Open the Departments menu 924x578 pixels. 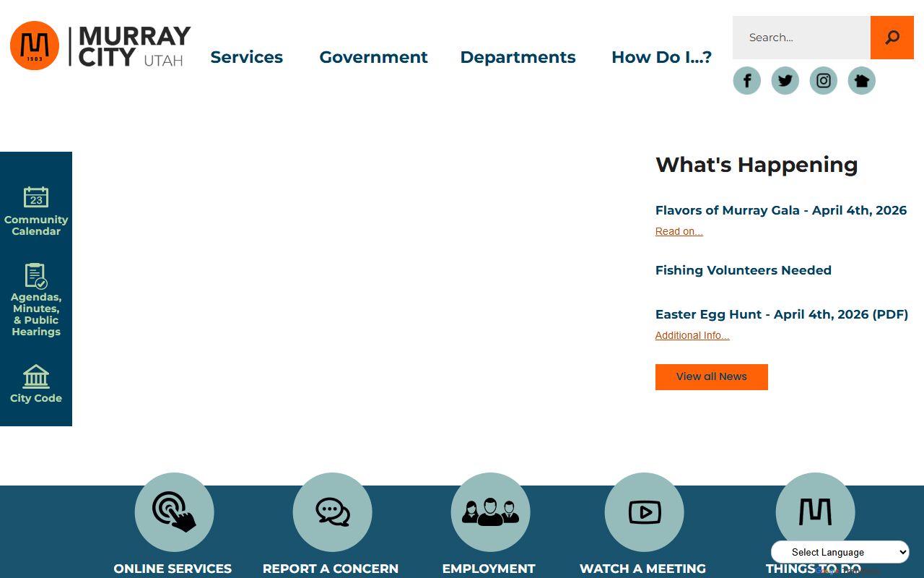point(518,57)
